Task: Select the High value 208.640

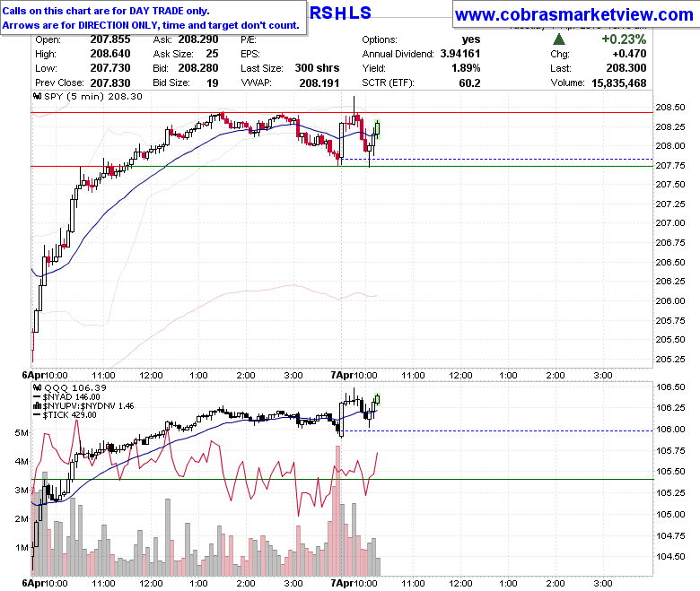Action: click(110, 54)
